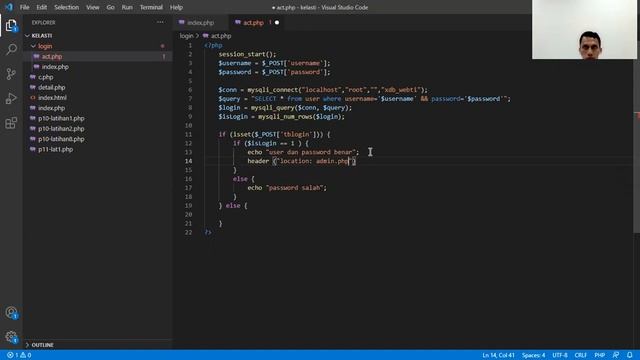The image size is (640, 360).
Task: Click Ln 14, Col 41 cursor position
Action: click(498, 355)
